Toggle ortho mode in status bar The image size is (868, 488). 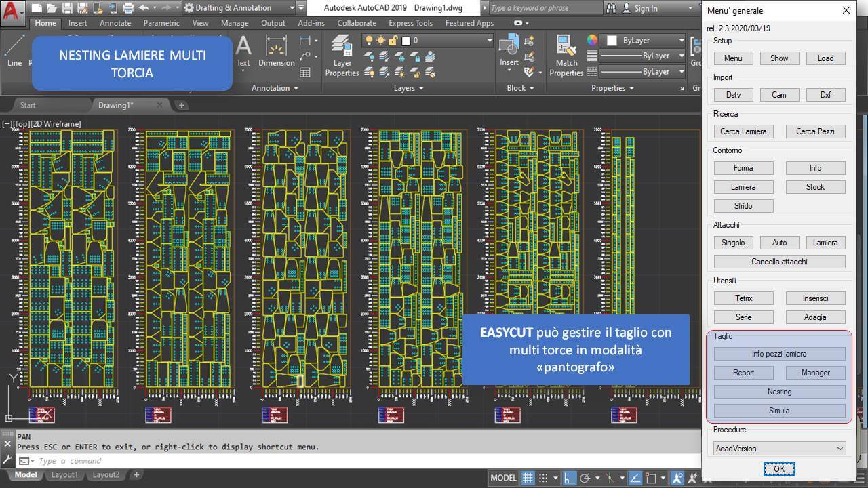[570, 478]
